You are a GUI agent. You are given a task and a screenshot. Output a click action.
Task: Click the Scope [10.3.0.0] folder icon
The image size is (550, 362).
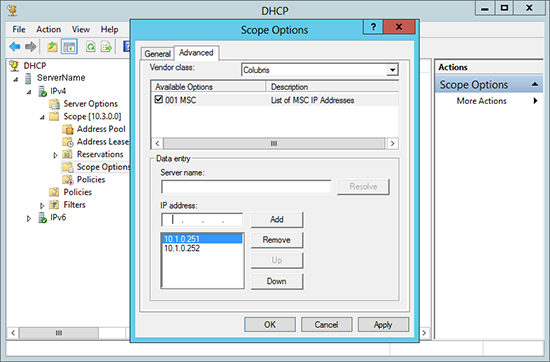pyautogui.click(x=54, y=116)
